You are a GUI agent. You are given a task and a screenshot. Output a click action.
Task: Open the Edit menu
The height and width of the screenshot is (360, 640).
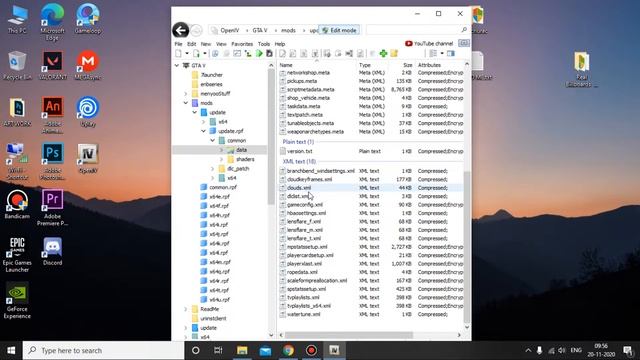pos(191,44)
